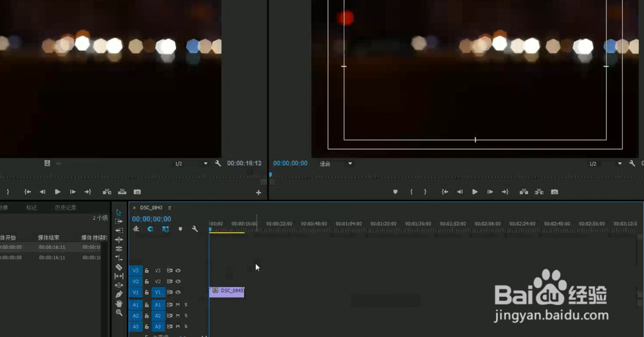Toggle sync lock on V1 track
This screenshot has height=337, width=644.
point(169,292)
